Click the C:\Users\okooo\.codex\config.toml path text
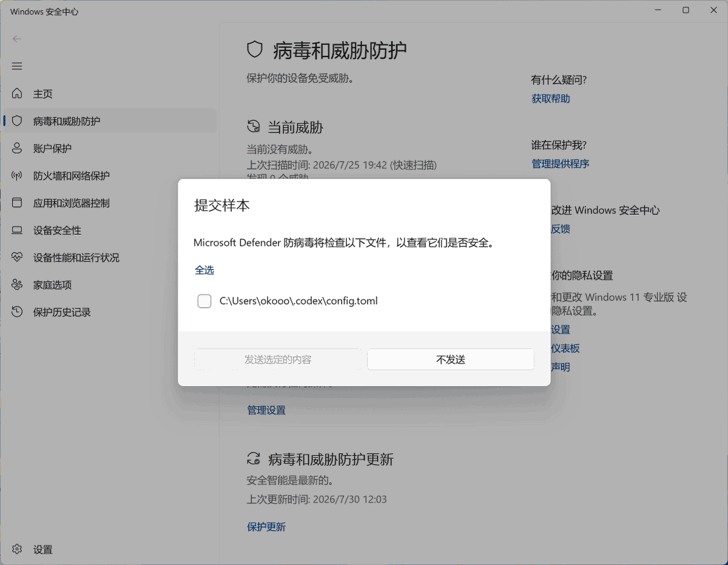 pos(298,300)
